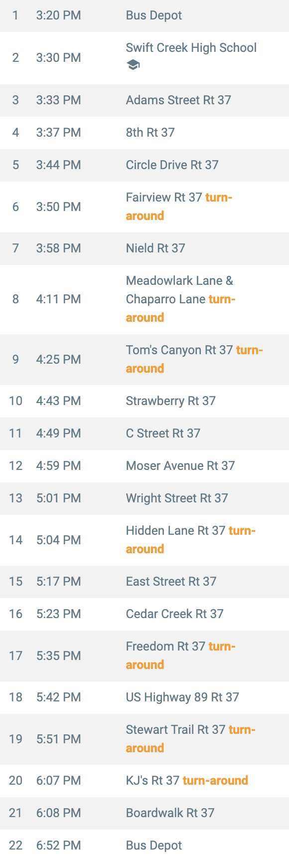Choose Circle Drive Rt 37 stop
Image resolution: width=289 pixels, height=868 pixels.
pyautogui.click(x=144, y=165)
